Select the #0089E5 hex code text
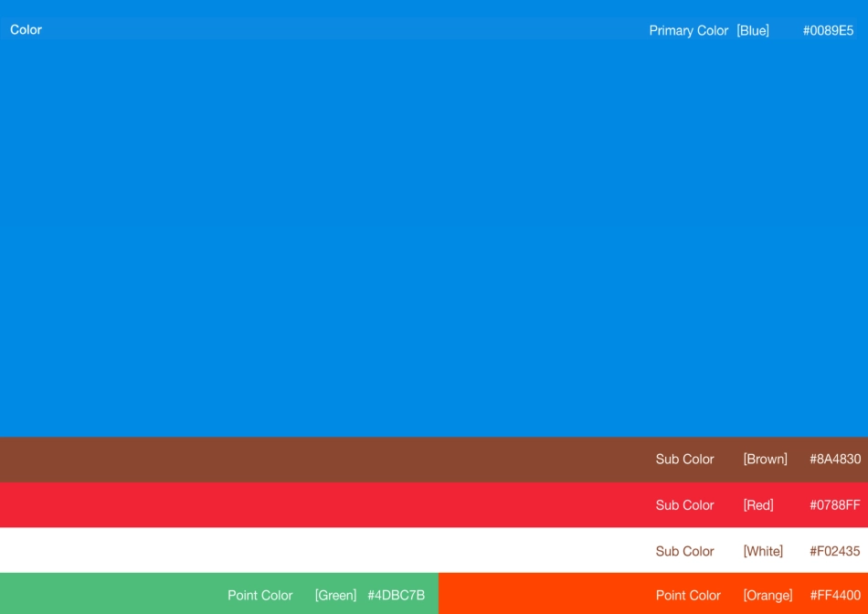This screenshot has height=614, width=868. (x=828, y=31)
